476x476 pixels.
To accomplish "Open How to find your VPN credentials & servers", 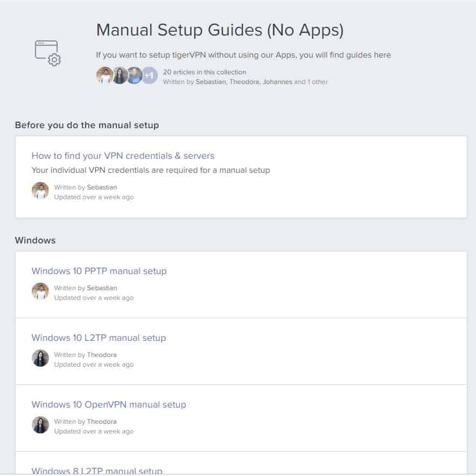I will coord(123,156).
